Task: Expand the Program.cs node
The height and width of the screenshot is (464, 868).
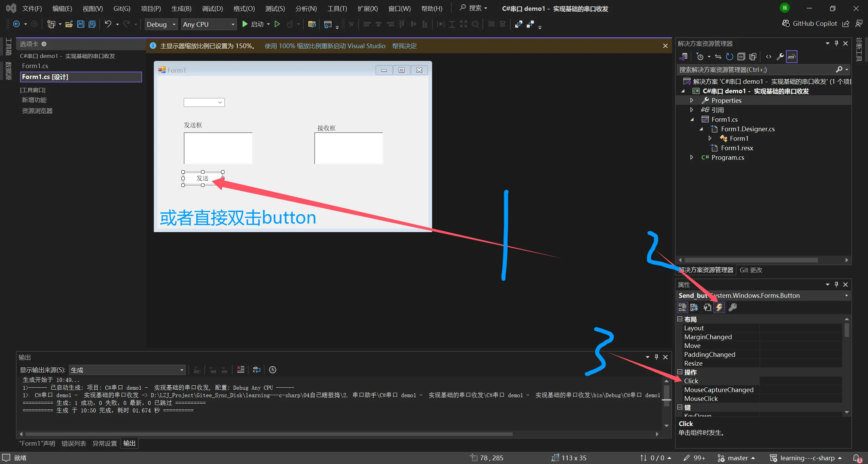Action: click(x=692, y=157)
